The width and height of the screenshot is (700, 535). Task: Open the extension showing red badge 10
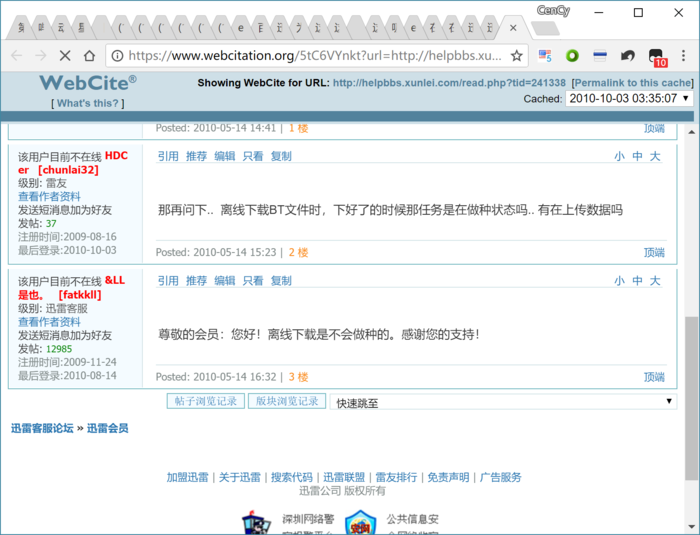coord(657,57)
